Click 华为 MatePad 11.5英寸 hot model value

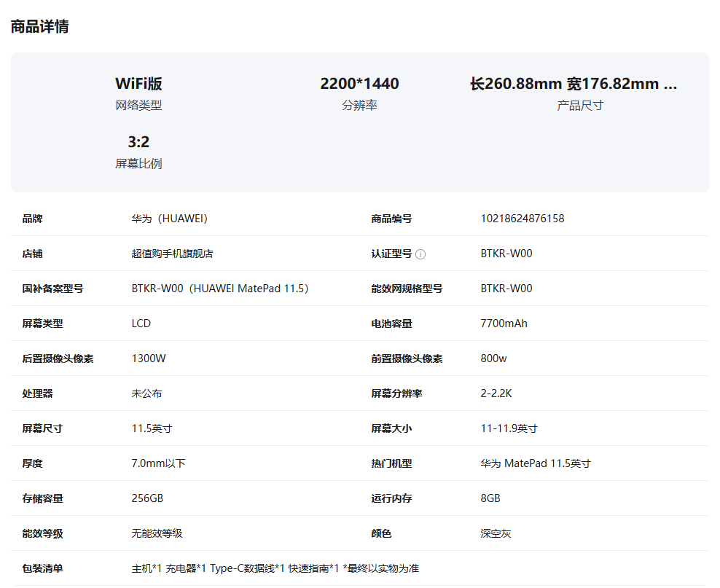coord(536,463)
